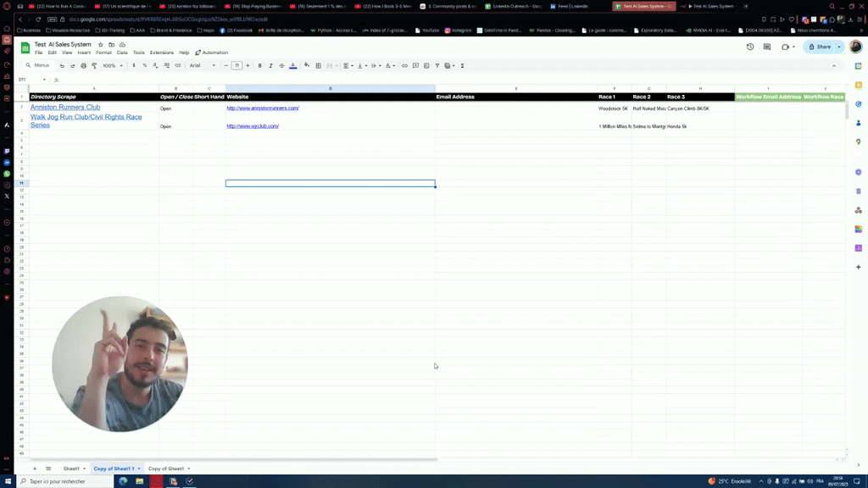The width and height of the screenshot is (868, 488).
Task: Open horizontal align dropdown
Action: (348, 66)
